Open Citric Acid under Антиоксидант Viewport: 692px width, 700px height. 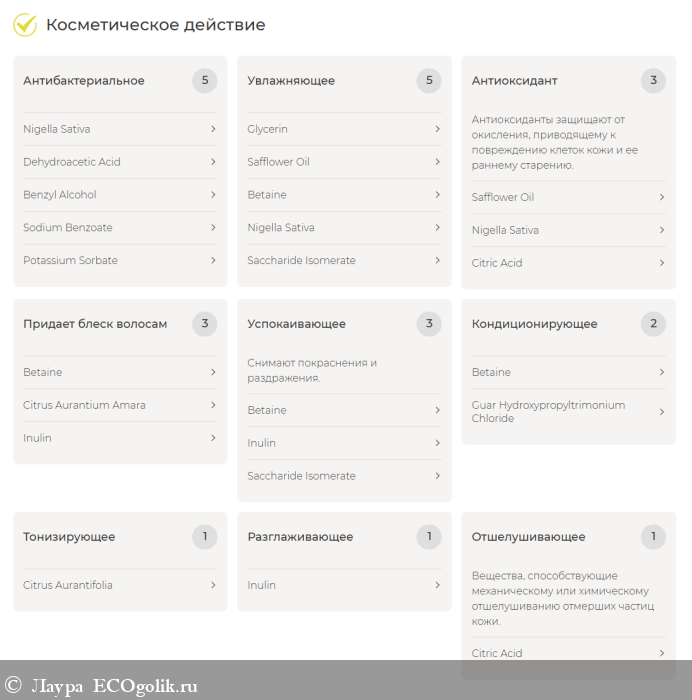point(497,263)
